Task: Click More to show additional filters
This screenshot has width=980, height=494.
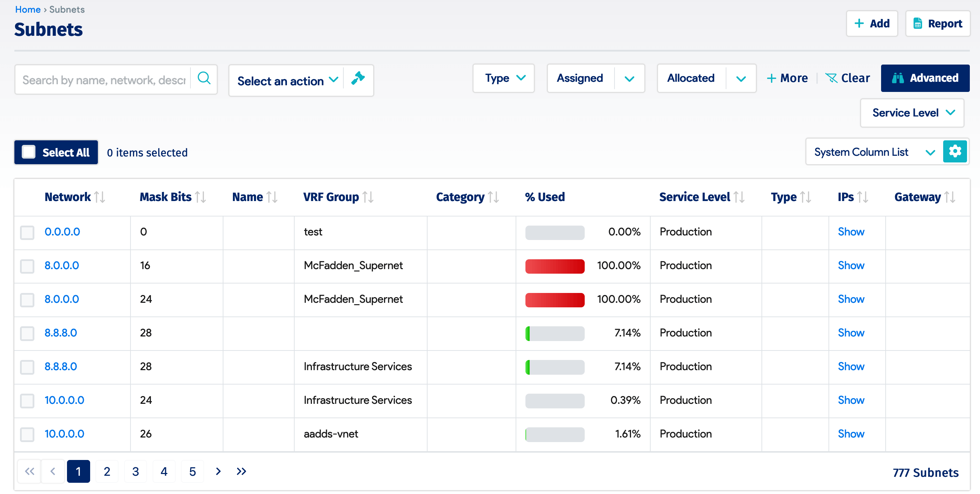Action: [787, 78]
